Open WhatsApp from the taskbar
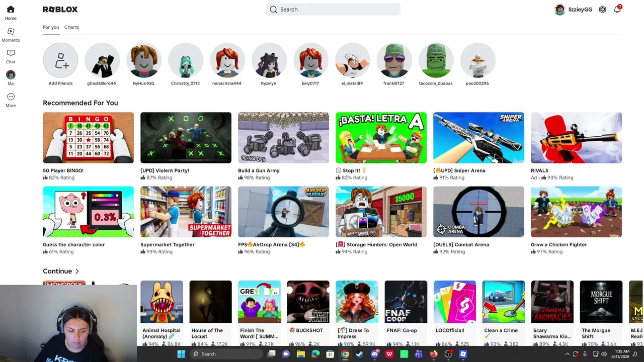This screenshot has height=362, width=644. point(404,354)
